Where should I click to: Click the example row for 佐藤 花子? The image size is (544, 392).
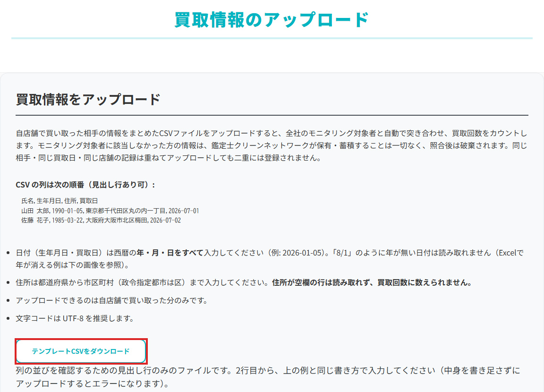pos(101,220)
